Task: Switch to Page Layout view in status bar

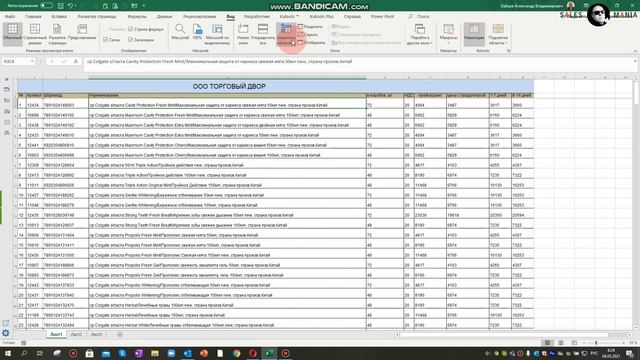Action: 561,343
